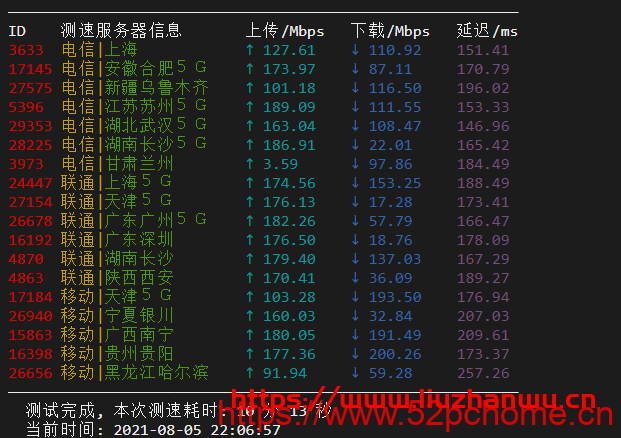Screen dimensions: 621x438
Task: Select server ID 16192
Action: pyautogui.click(x=30, y=240)
